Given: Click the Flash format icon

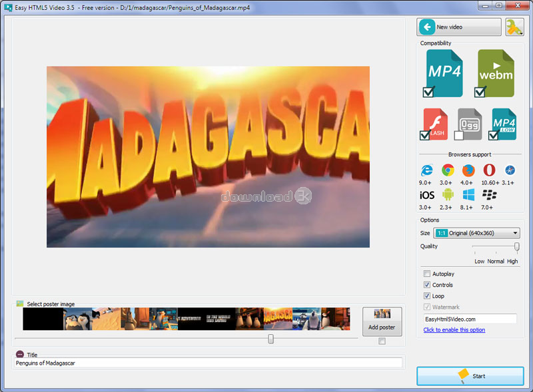Looking at the screenshot, I should [x=435, y=124].
